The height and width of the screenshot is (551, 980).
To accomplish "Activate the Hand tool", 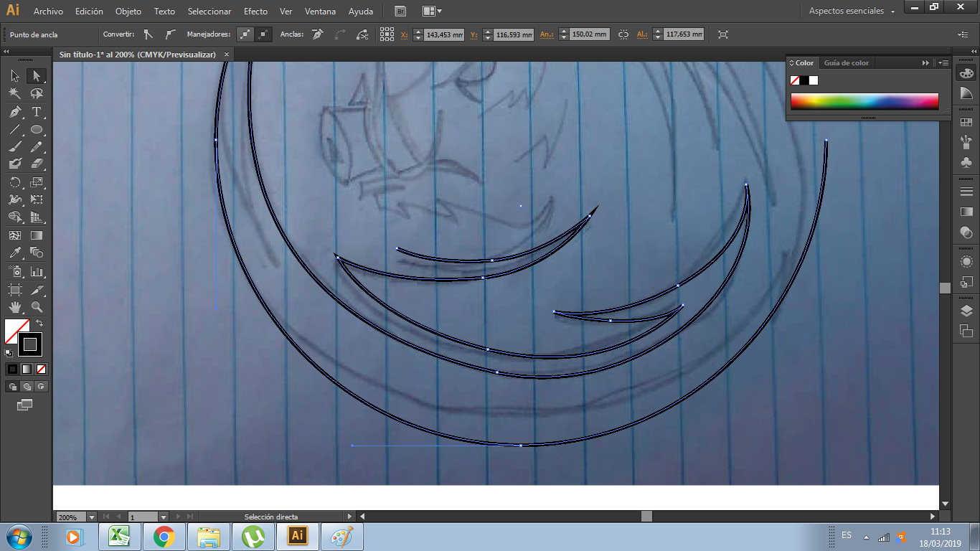I will pyautogui.click(x=15, y=307).
